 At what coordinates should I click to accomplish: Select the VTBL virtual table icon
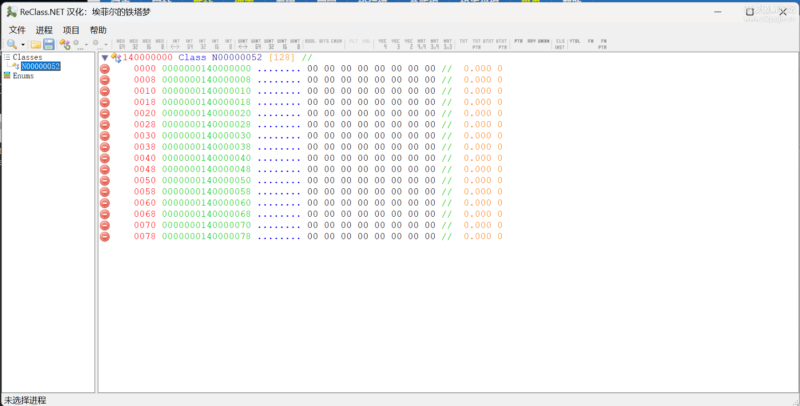[574, 44]
